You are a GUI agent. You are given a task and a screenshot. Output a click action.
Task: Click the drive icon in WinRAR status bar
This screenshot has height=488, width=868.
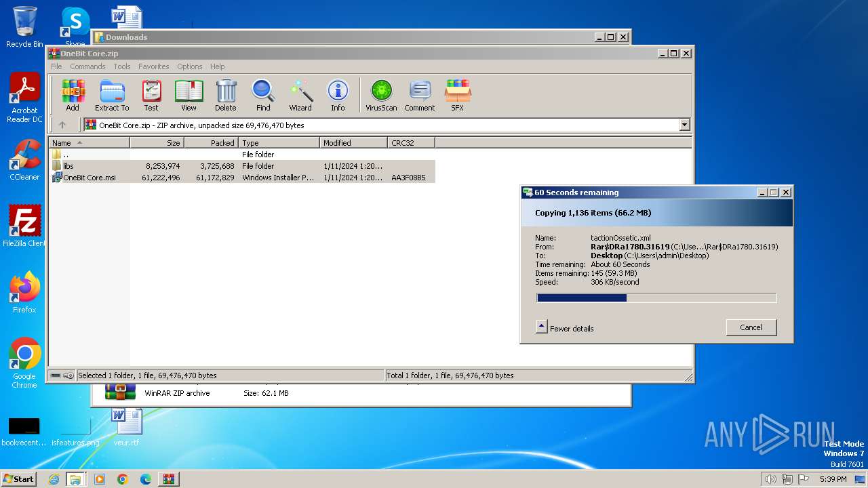point(56,375)
